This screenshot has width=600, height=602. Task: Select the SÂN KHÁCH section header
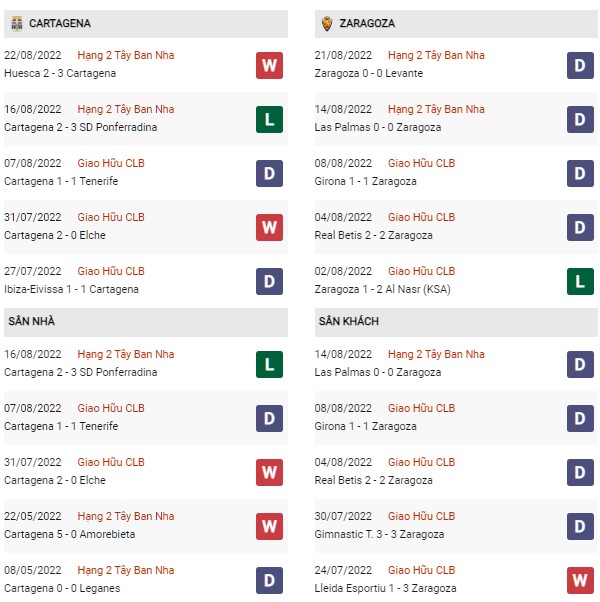(x=456, y=322)
